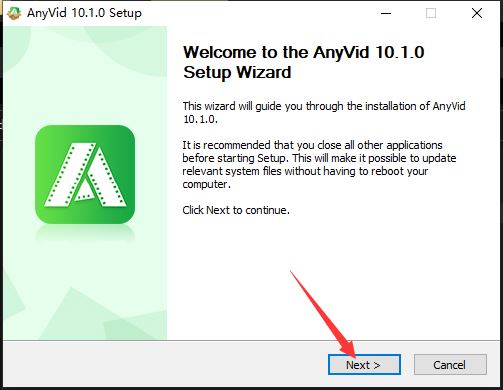Click the greyed-out maximize window button

coord(431,13)
